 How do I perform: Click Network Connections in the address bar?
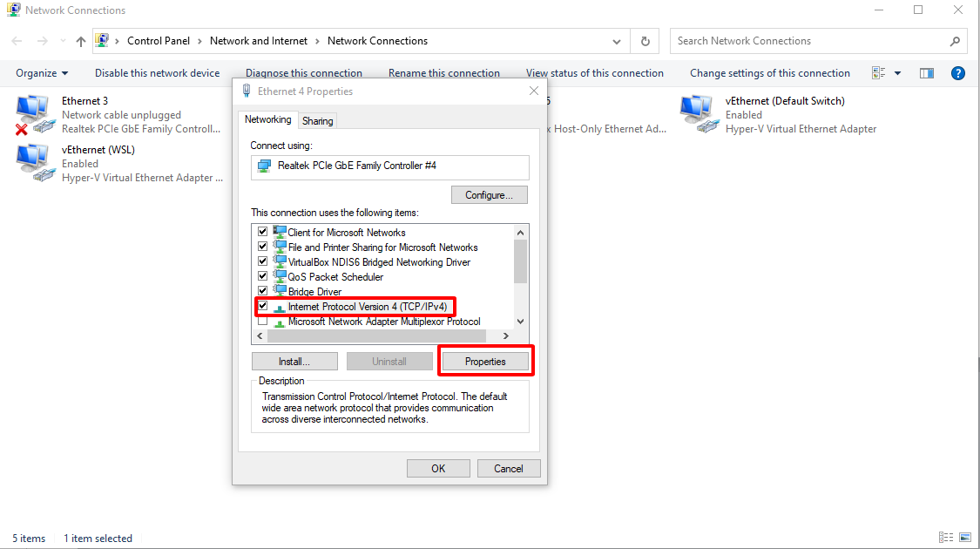click(x=377, y=41)
